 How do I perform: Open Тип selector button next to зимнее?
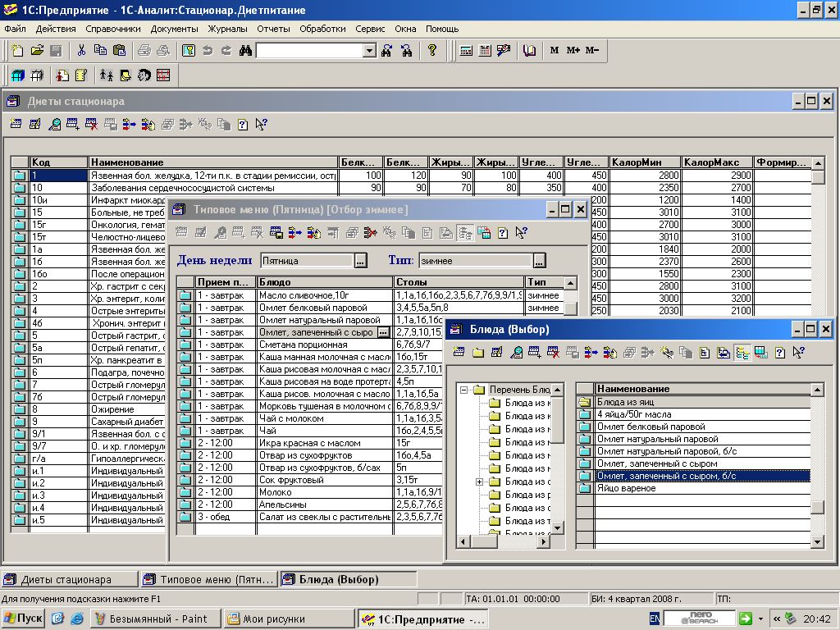(540, 261)
